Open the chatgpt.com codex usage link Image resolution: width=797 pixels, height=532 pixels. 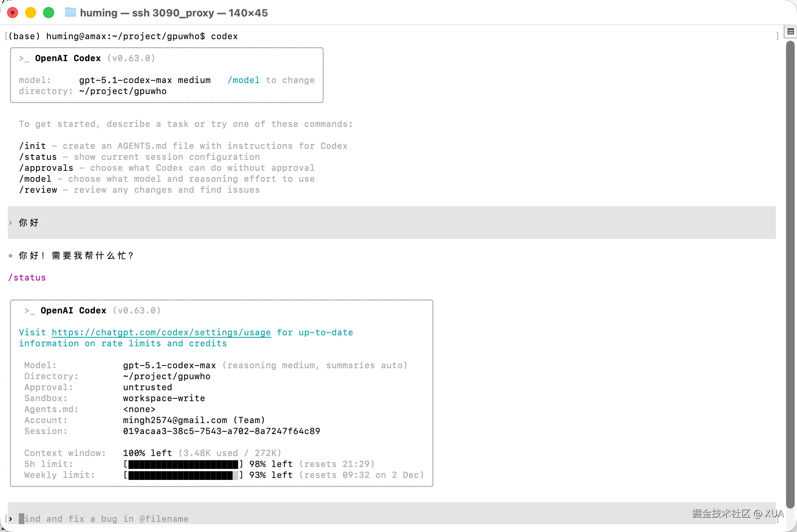point(161,333)
